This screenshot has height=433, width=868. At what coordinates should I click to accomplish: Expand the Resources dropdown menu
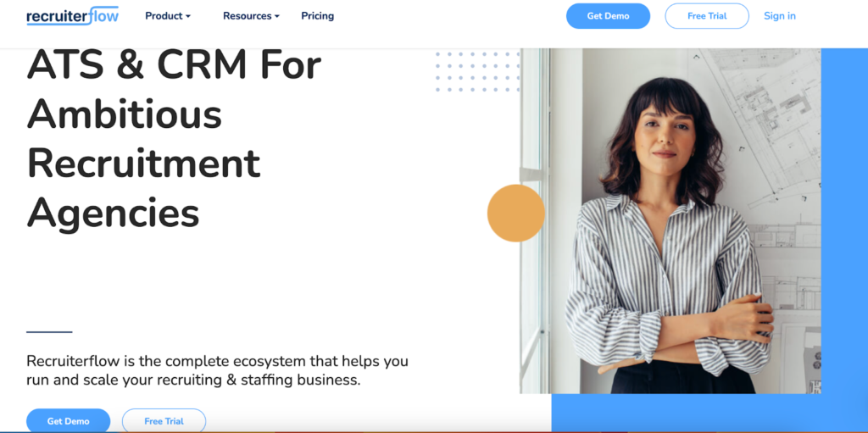(251, 16)
